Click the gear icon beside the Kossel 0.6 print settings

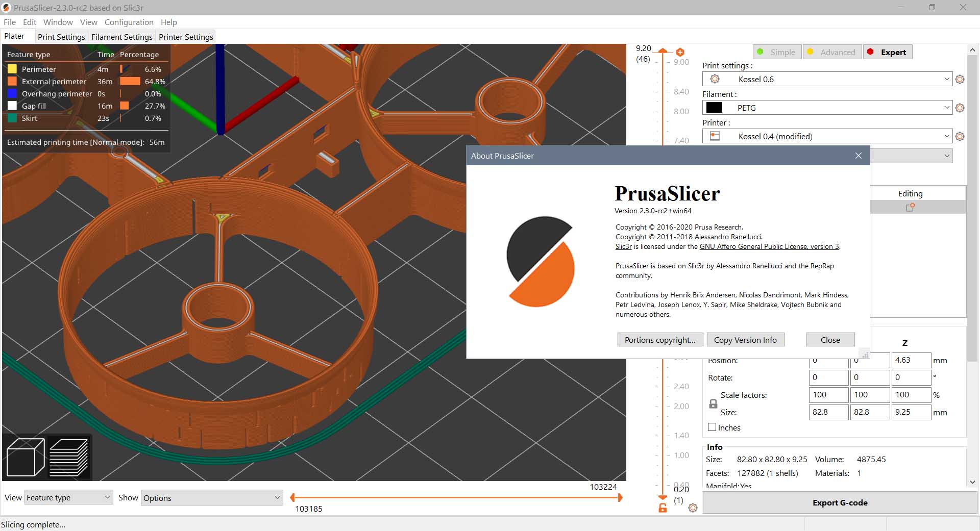click(x=960, y=80)
